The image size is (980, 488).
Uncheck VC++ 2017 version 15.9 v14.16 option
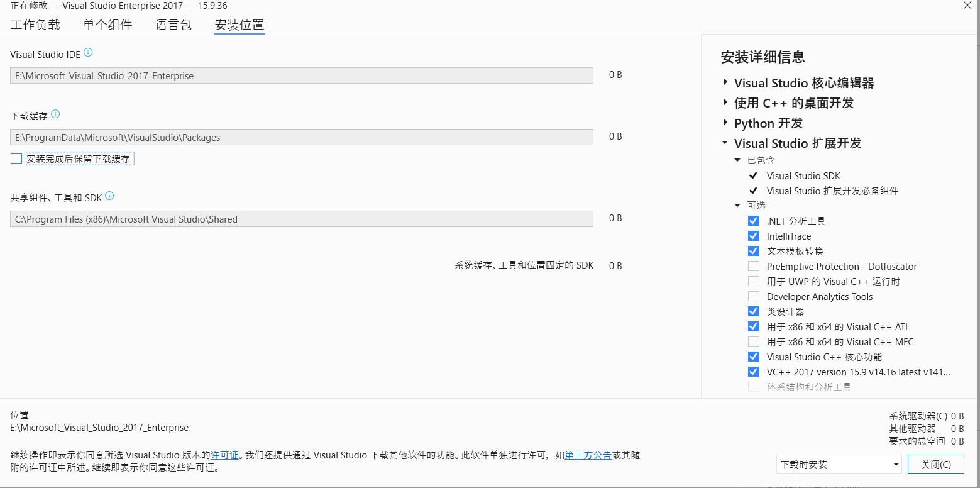[754, 372]
